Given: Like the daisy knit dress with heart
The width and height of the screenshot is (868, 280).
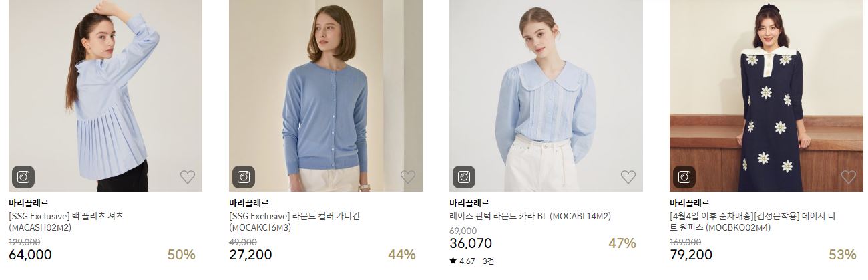Looking at the screenshot, I should 849,177.
